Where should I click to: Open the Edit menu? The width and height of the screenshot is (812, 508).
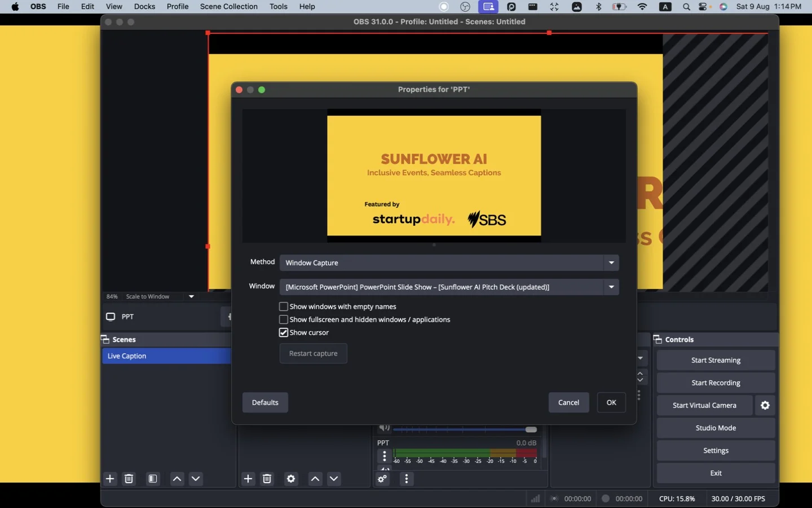point(87,7)
